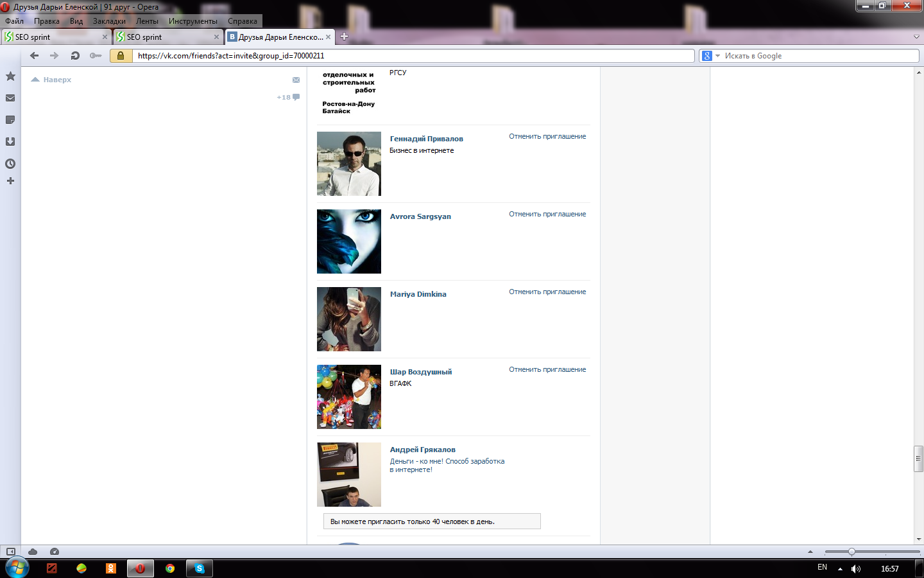Click Андрей Грякалов profile photo
924x578 pixels.
coord(349,475)
